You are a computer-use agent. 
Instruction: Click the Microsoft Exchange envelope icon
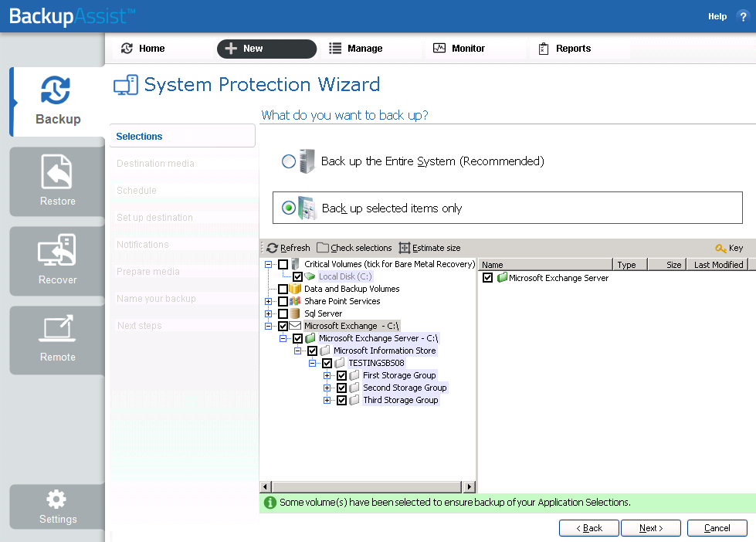pyautogui.click(x=295, y=326)
